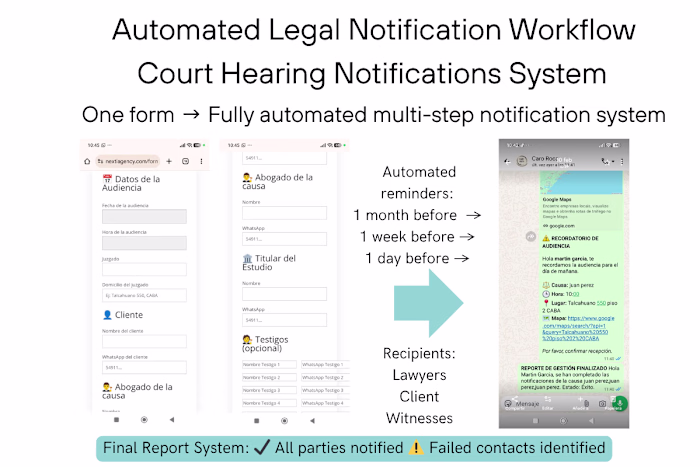700x467 pixels.
Task: Tap the browser home icon on left phone
Action: click(x=87, y=161)
